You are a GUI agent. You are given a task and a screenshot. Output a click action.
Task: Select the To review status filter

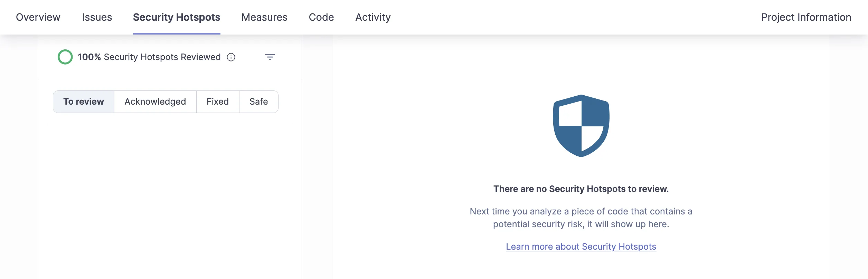coord(83,101)
